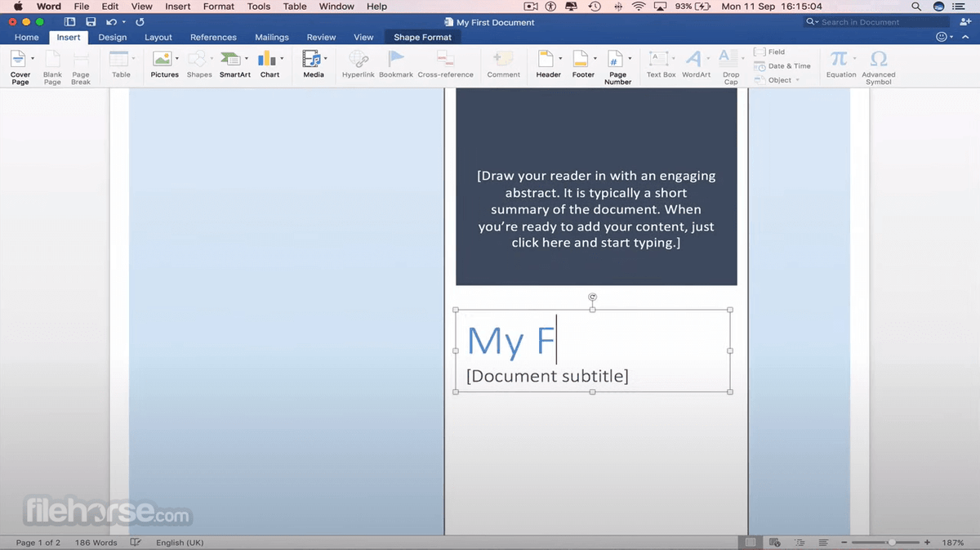980x550 pixels.
Task: Zoom out with the minus button
Action: (844, 543)
